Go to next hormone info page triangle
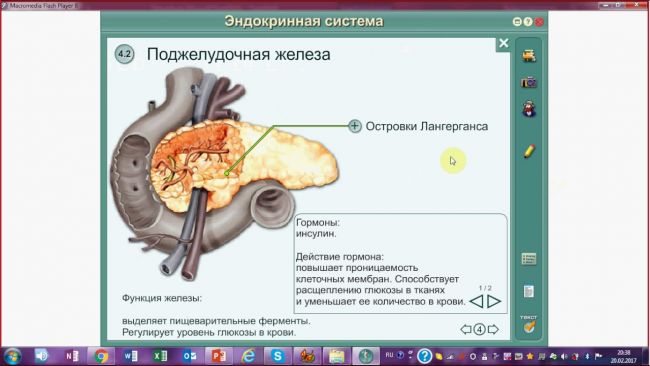This screenshot has width=650, height=366. (494, 301)
